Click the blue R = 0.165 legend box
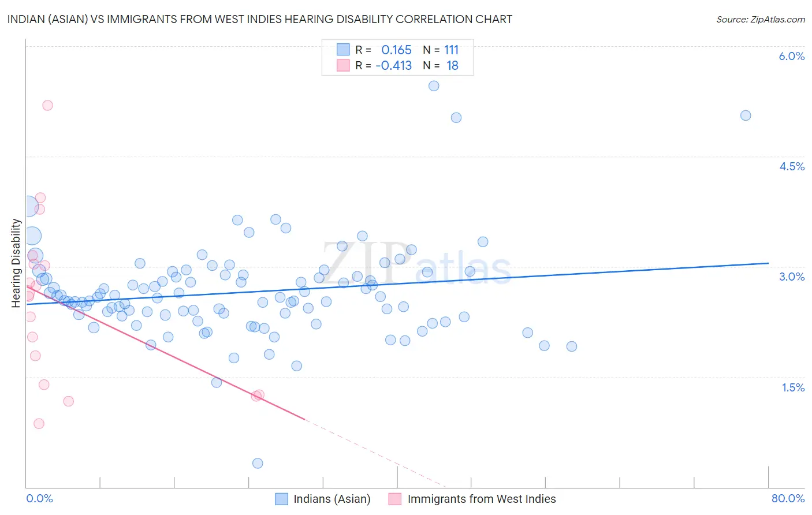812x515 pixels. click(343, 50)
